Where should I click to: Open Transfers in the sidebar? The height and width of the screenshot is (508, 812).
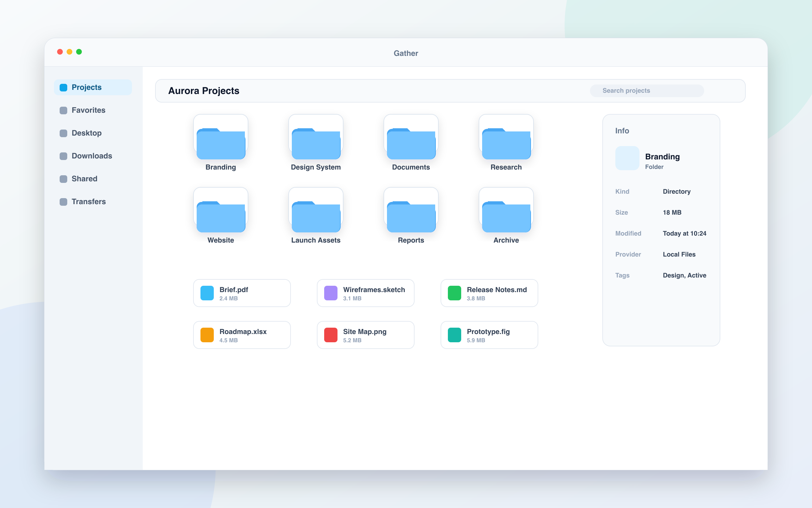click(x=93, y=202)
